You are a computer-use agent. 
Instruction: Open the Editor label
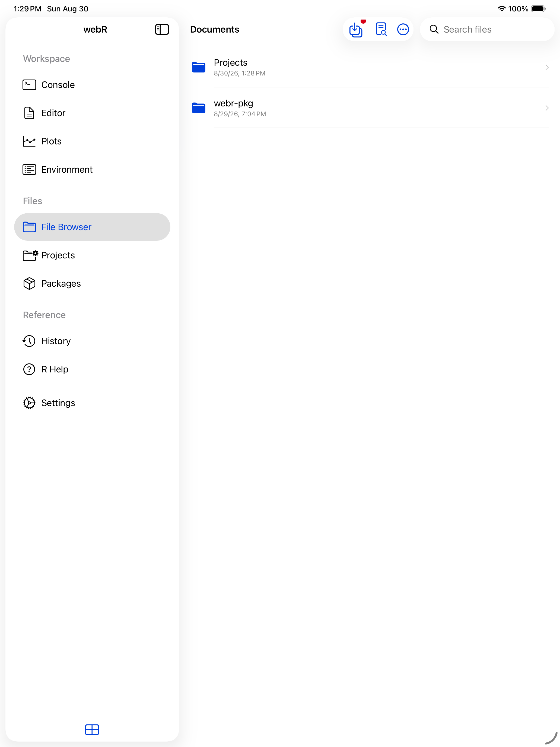(53, 113)
